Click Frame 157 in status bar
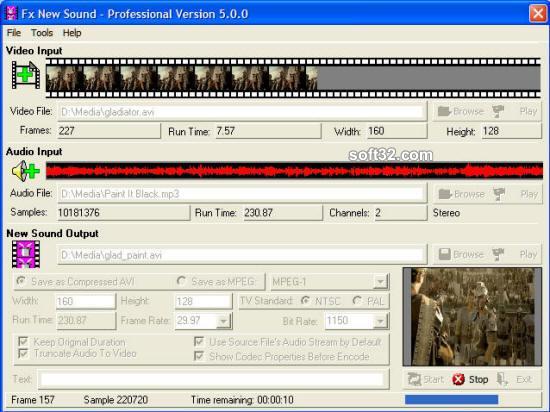The height and width of the screenshot is (412, 550). [x=33, y=400]
